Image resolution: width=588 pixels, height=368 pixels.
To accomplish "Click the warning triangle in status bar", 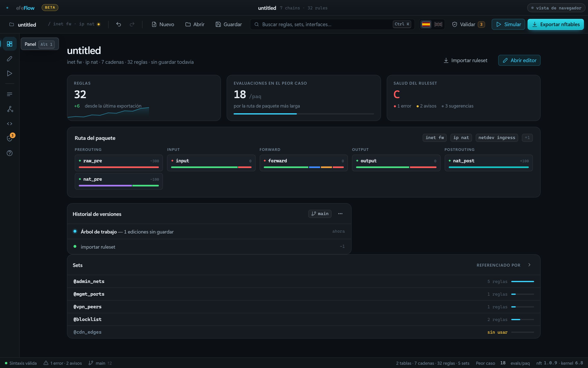I will point(46,363).
